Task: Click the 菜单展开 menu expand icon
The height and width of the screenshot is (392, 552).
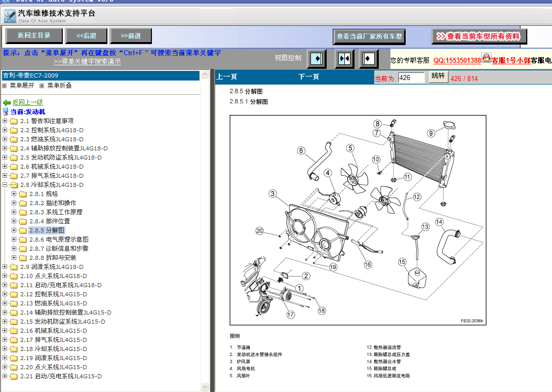Action: [5, 86]
